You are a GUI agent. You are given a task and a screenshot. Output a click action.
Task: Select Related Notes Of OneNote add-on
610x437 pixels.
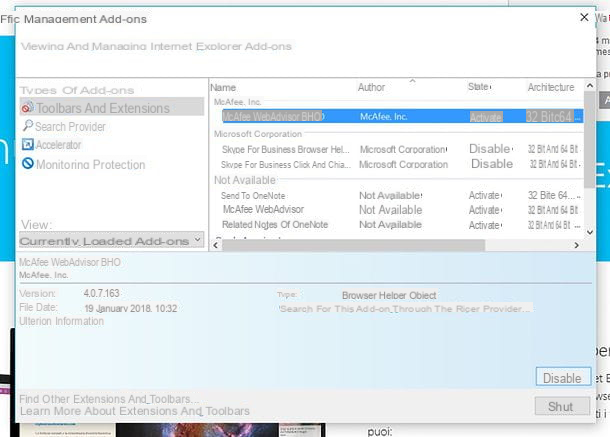click(275, 225)
